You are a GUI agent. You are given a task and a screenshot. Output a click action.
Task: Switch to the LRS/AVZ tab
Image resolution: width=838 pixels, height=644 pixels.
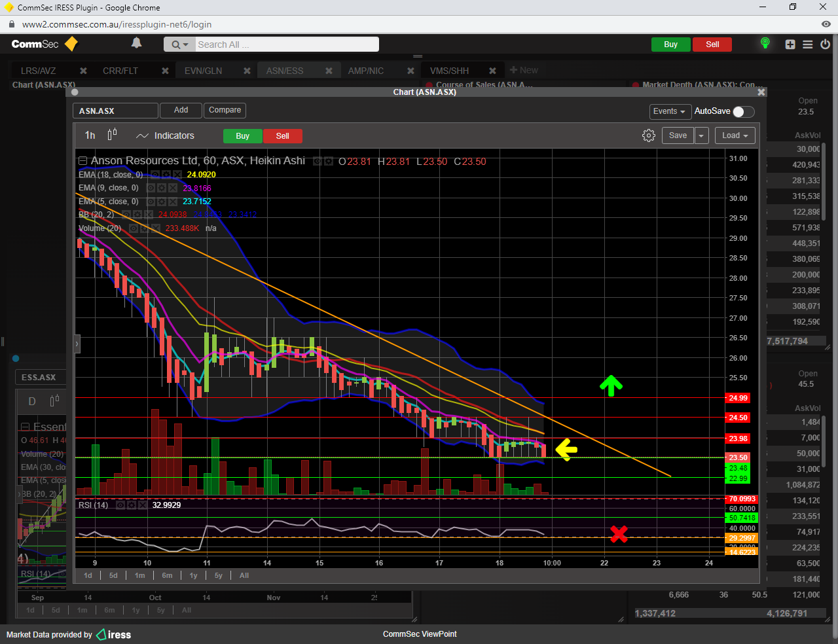[x=39, y=71]
